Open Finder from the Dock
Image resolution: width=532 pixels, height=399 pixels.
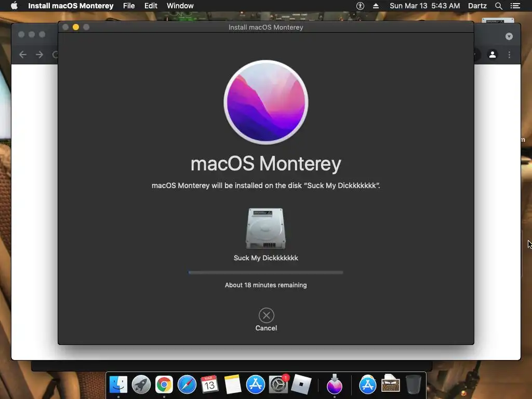(118, 384)
